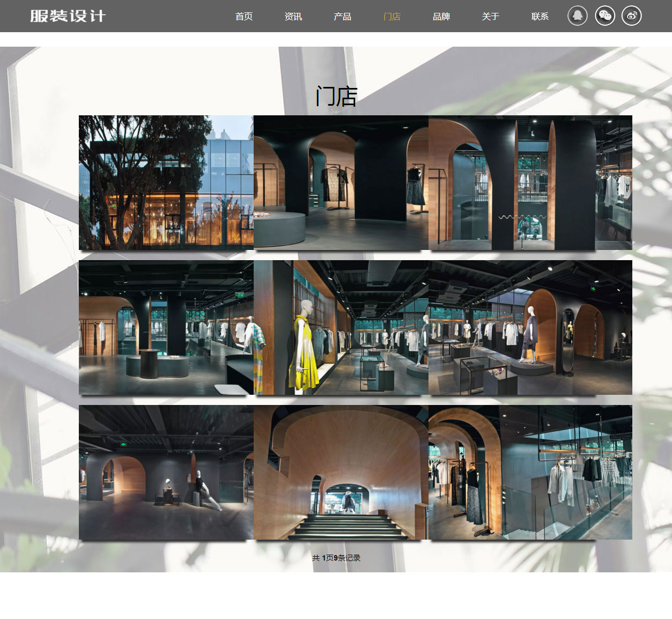Open the 产品 menu item
The image size is (672, 619).
(343, 17)
